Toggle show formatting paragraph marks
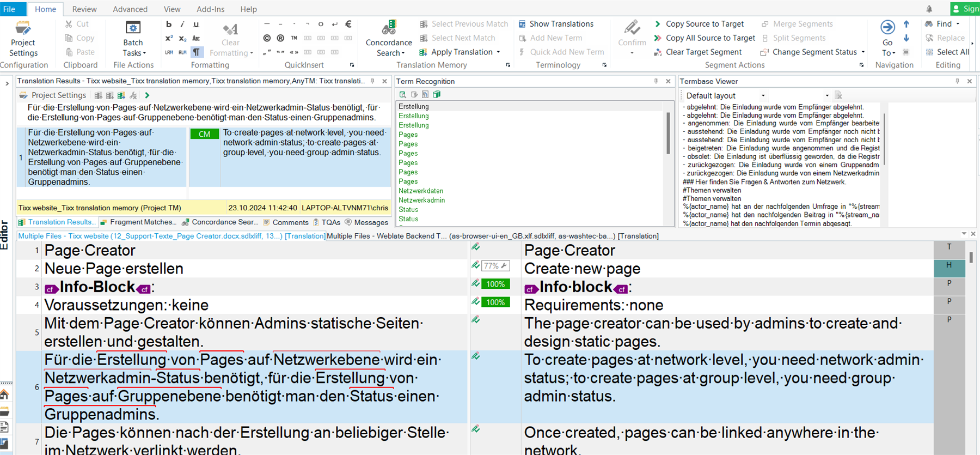The width and height of the screenshot is (980, 455). [197, 52]
